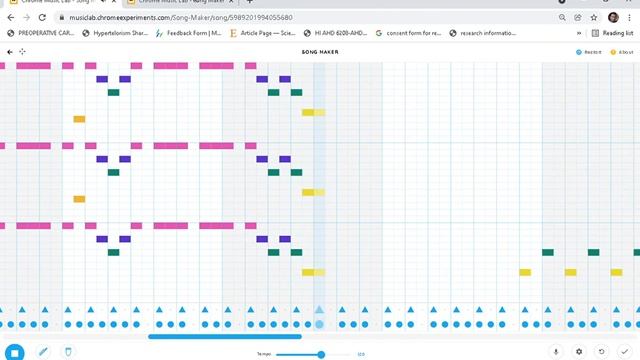Save the song with the checkmark button
The image size is (640, 360).
(624, 351)
